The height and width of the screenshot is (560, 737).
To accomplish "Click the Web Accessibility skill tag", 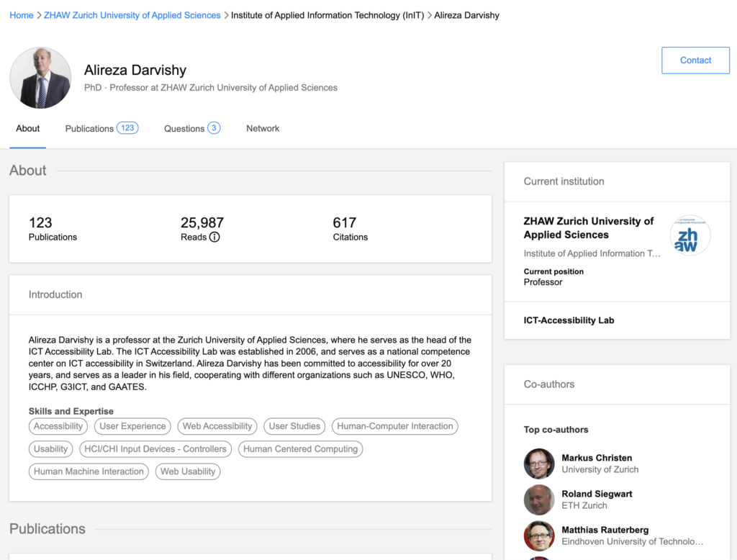I will pos(217,426).
